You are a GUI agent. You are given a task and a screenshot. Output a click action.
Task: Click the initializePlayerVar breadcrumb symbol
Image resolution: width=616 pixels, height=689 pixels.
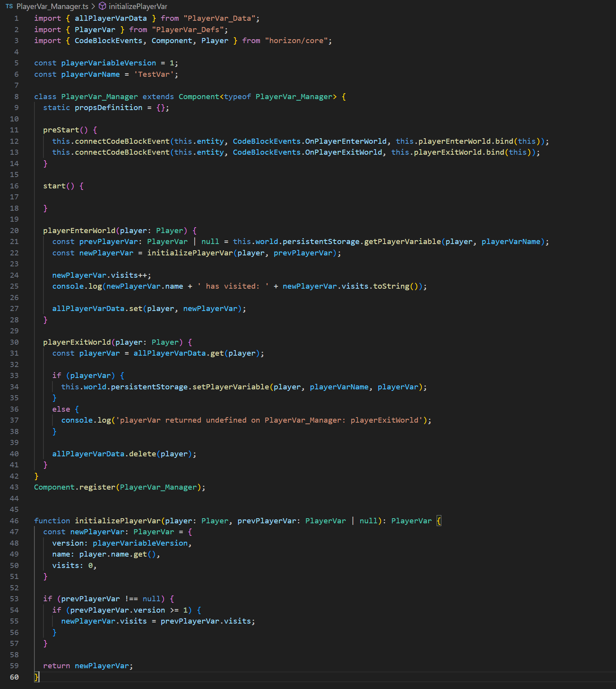[x=138, y=6]
